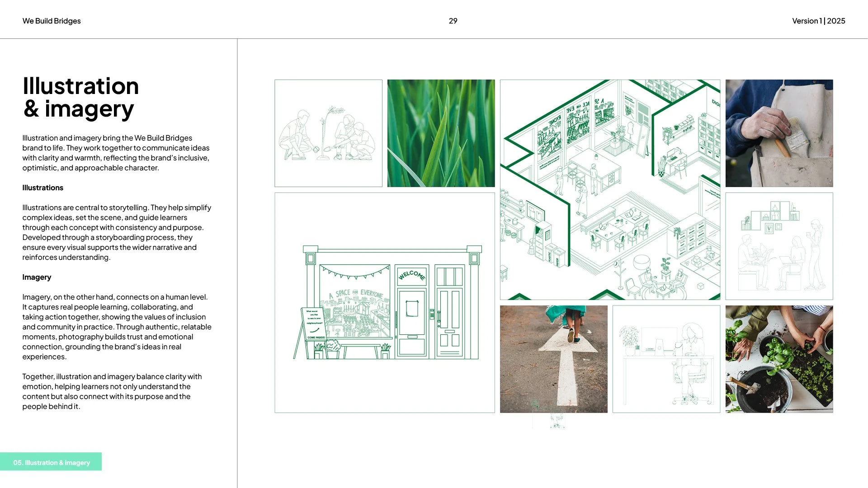Click the people sitting with shelves illustration
This screenshot has height=488, width=868.
(779, 246)
